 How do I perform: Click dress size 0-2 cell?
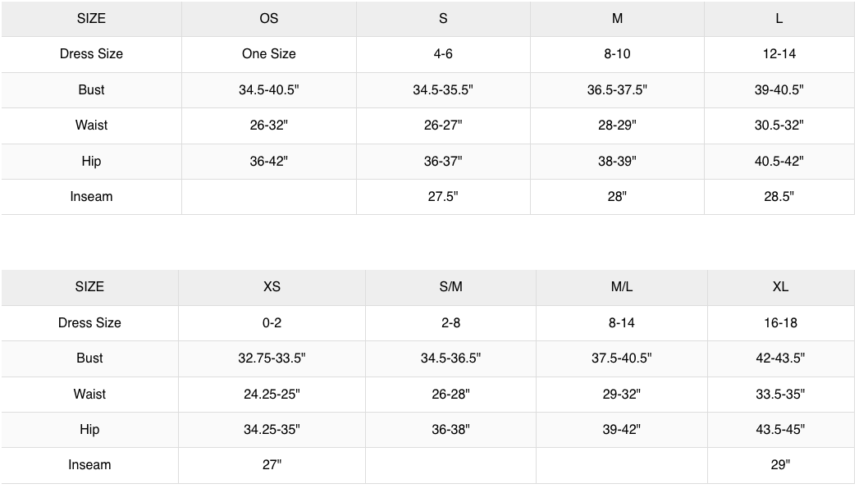coord(272,323)
